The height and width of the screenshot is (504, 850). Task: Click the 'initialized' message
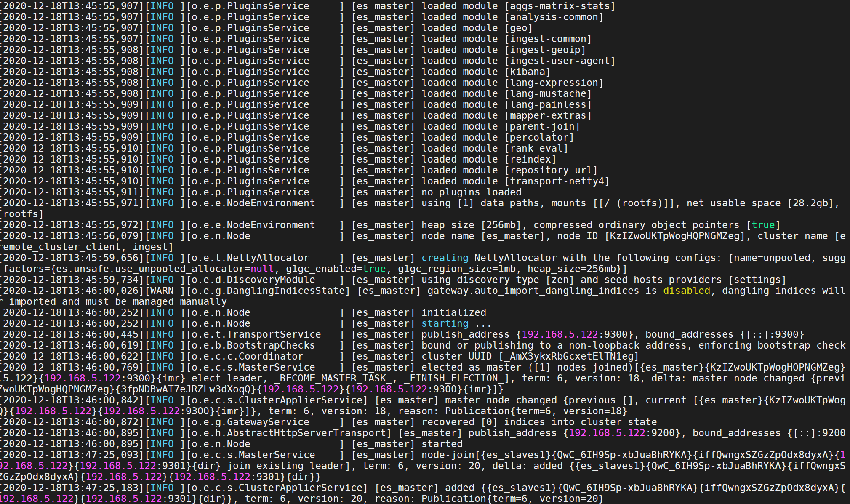pos(454,313)
